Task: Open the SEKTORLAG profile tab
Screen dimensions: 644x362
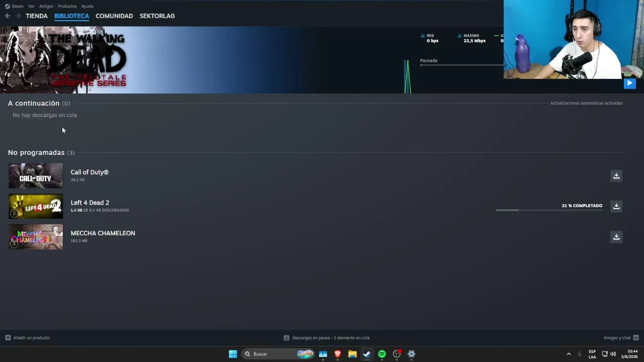Action: click(157, 16)
